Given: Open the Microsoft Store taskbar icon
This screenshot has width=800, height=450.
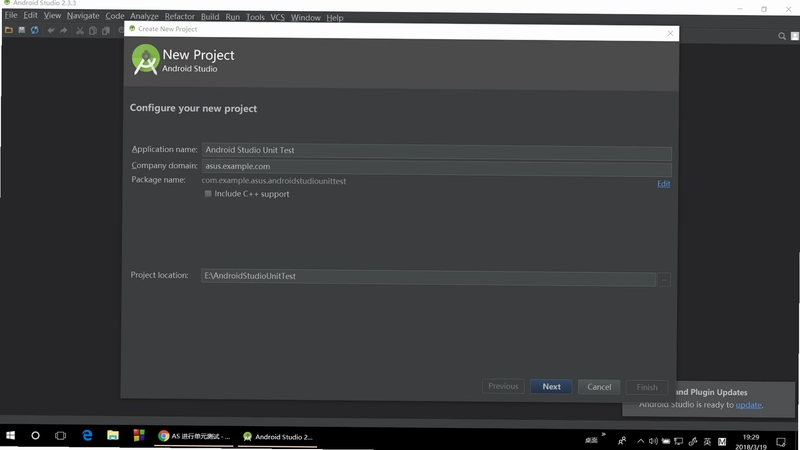Looking at the screenshot, I should 139,436.
